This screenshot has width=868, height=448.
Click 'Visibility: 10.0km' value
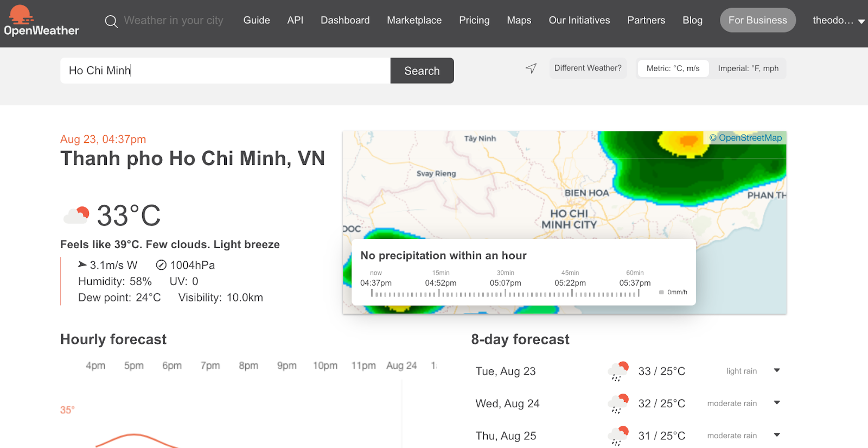coord(221,298)
